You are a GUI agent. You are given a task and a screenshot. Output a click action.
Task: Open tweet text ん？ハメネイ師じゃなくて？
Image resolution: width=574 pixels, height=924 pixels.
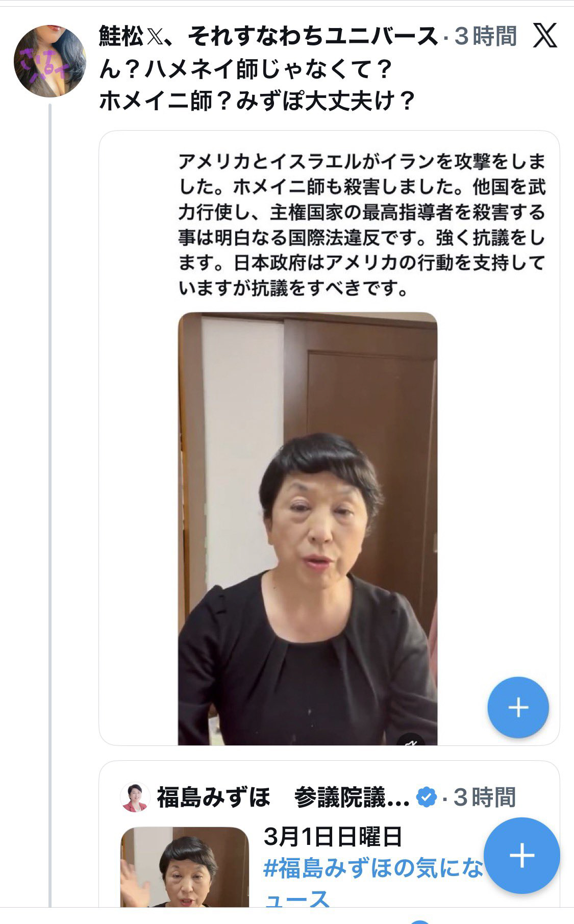(x=246, y=69)
